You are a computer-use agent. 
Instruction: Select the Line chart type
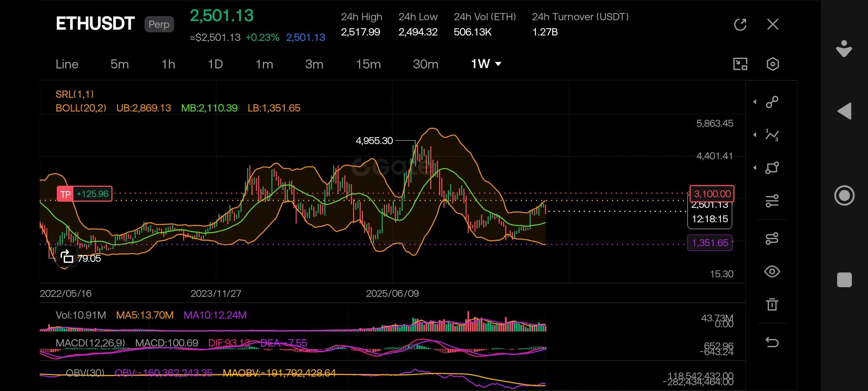pos(67,64)
